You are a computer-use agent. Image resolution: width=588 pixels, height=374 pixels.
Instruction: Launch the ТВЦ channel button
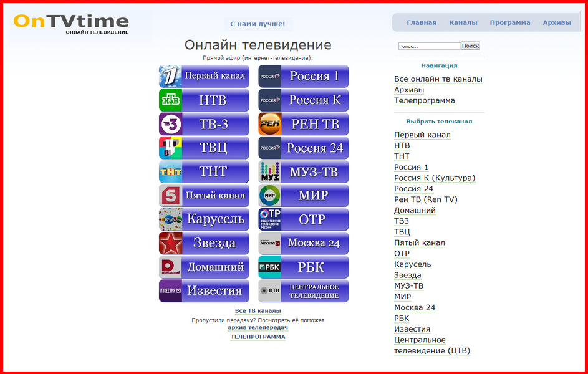point(204,148)
